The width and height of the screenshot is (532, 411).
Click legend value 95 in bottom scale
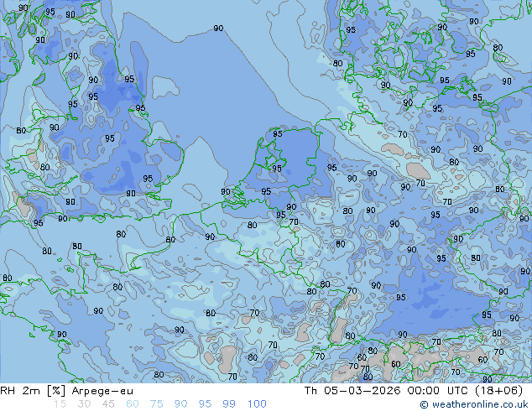[x=205, y=404]
